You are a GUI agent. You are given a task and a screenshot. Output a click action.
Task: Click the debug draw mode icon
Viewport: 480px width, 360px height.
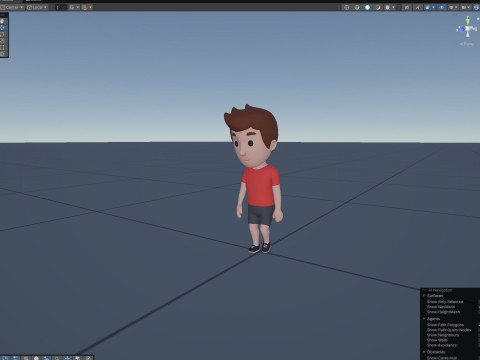tap(387, 7)
